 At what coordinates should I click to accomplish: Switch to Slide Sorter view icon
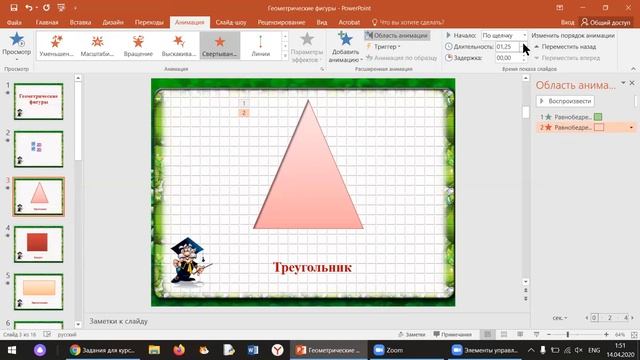tap(504, 334)
